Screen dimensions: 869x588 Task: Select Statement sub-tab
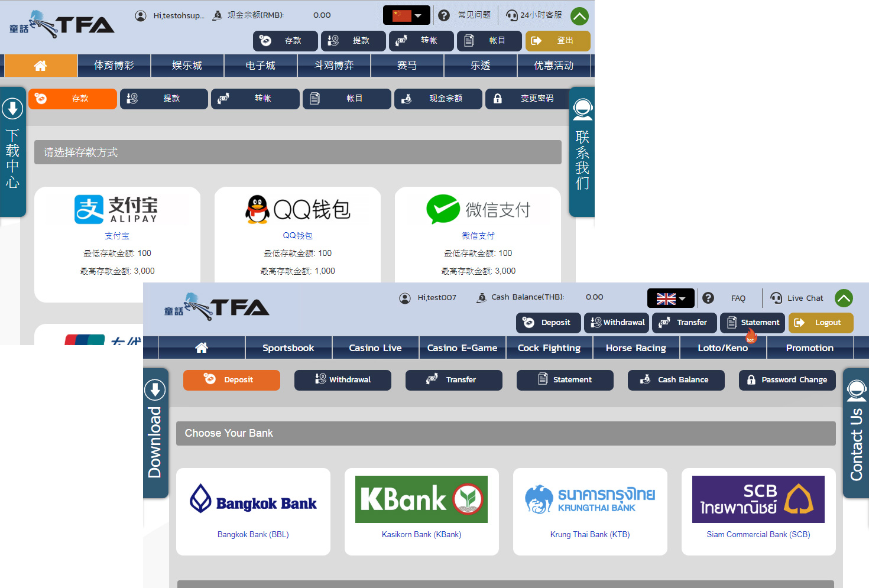tap(565, 380)
